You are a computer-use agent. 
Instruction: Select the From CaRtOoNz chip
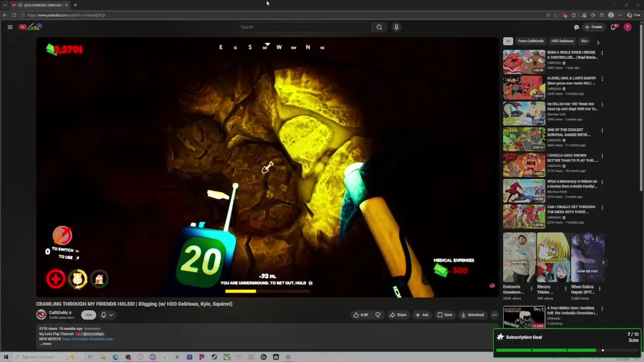(x=531, y=41)
